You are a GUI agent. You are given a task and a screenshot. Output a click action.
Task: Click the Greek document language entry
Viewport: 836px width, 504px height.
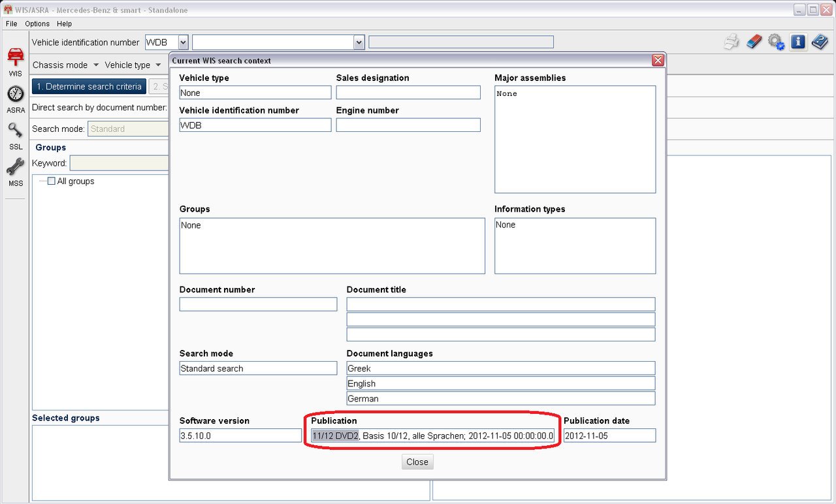(501, 368)
